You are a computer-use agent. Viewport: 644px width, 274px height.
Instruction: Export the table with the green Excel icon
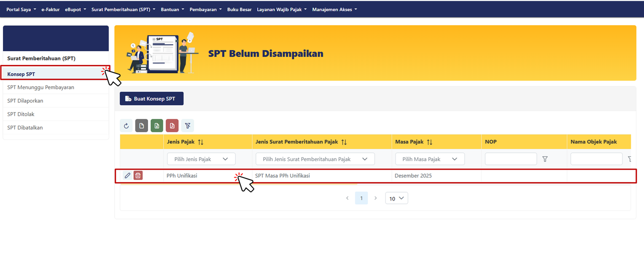(x=157, y=126)
